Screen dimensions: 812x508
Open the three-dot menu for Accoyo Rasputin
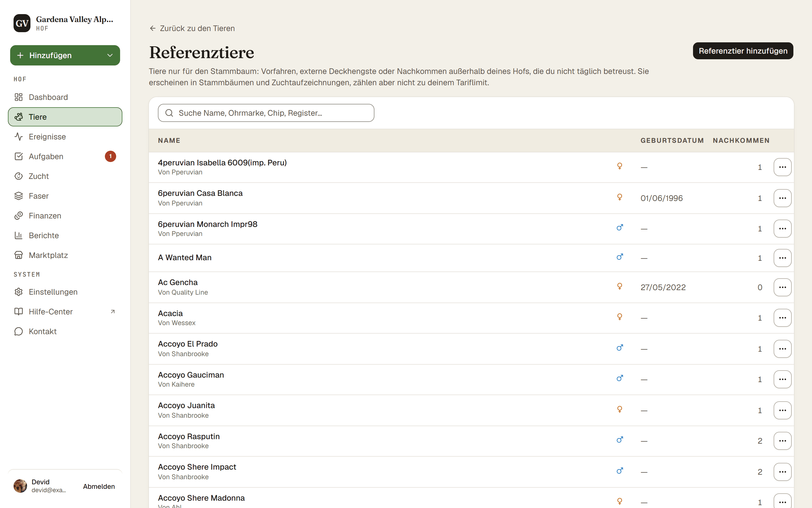pos(782,441)
